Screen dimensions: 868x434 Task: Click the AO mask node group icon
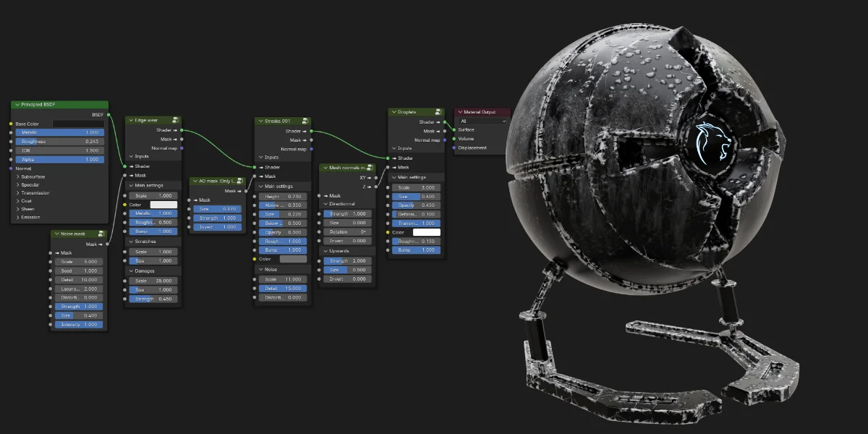point(239,182)
